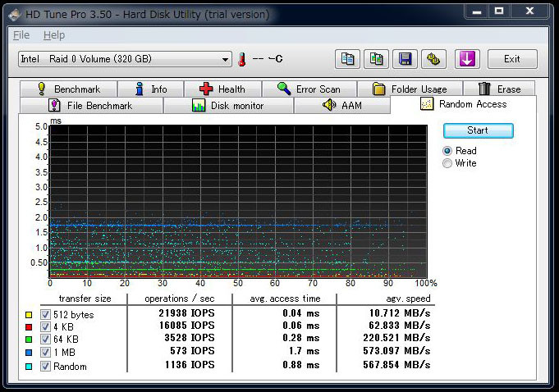Screen dimensions: 559x392
Task: Click the green 64 KB legend swatch
Action: click(29, 340)
